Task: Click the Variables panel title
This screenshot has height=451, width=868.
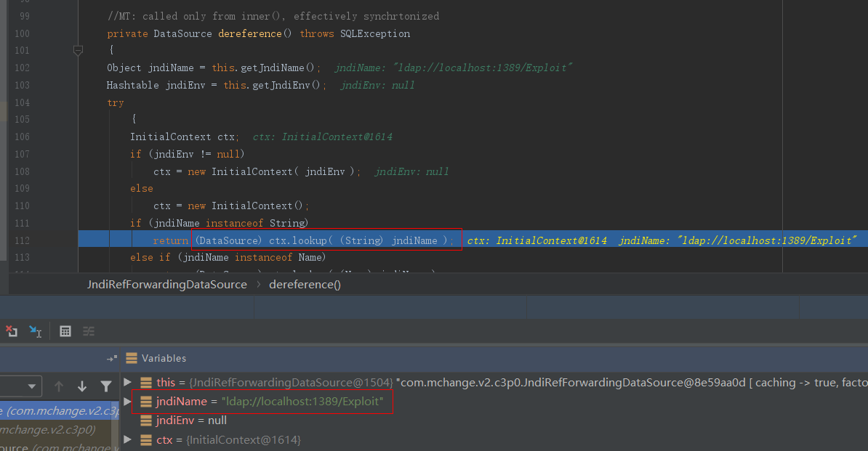Action: [164, 358]
